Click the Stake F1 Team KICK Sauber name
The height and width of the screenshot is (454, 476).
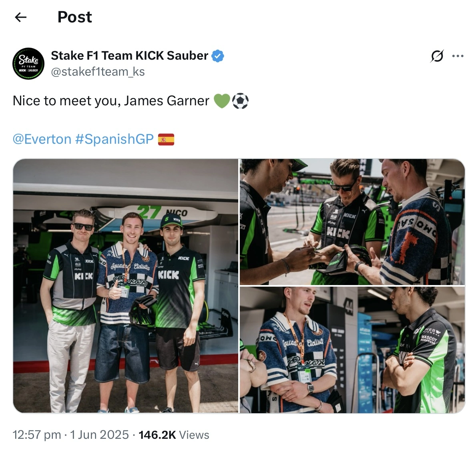pyautogui.click(x=129, y=56)
